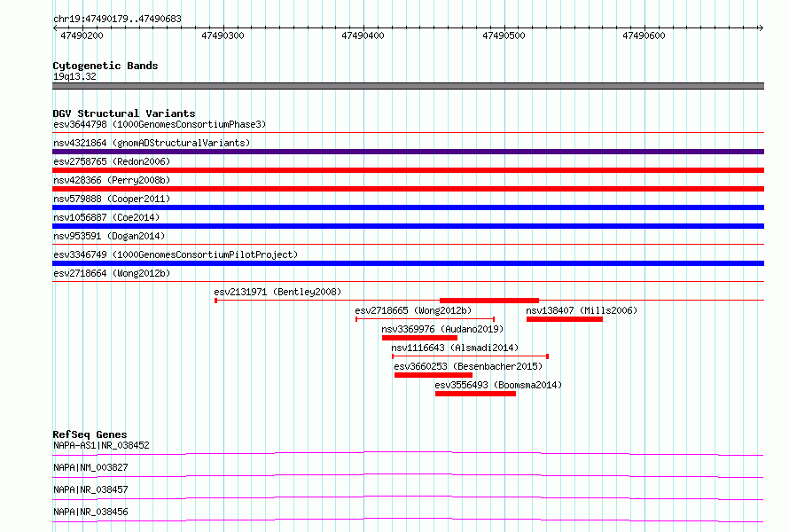
Task: Click ruler position 47490200
Action: (x=82, y=35)
